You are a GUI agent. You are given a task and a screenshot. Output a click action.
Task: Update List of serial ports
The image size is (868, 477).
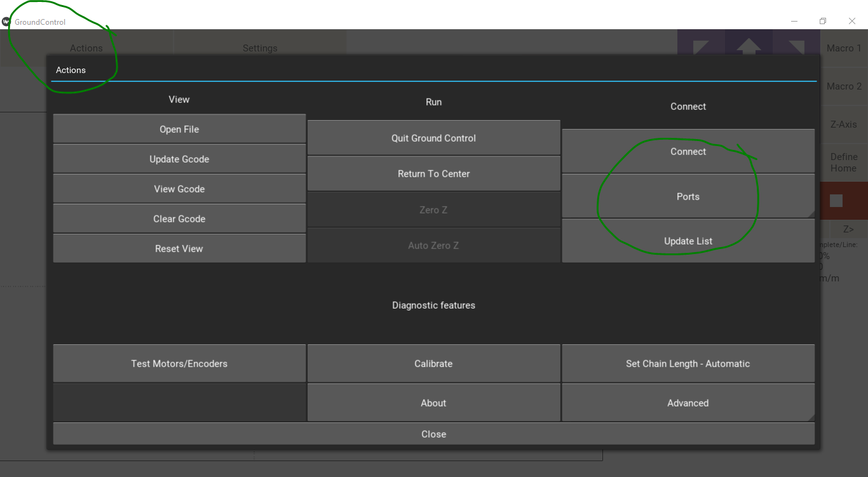pyautogui.click(x=688, y=241)
